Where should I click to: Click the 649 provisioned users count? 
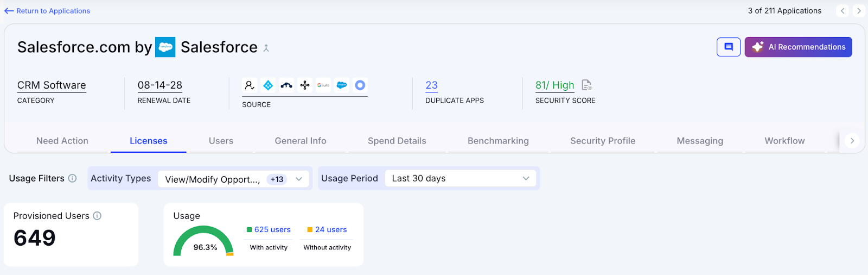35,238
